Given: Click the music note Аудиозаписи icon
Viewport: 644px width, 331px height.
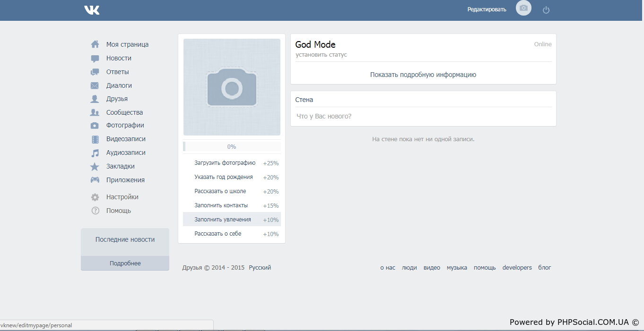Looking at the screenshot, I should (x=95, y=153).
